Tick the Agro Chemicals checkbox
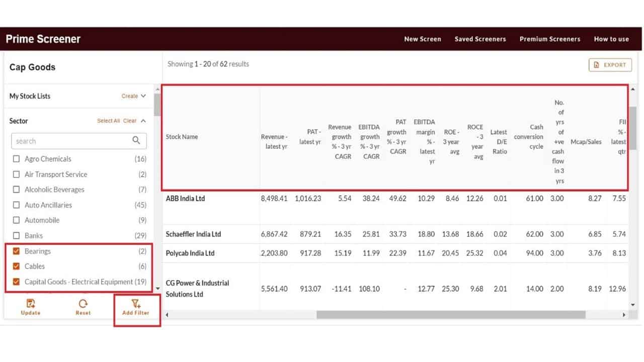This screenshot has width=644, height=362. click(16, 159)
